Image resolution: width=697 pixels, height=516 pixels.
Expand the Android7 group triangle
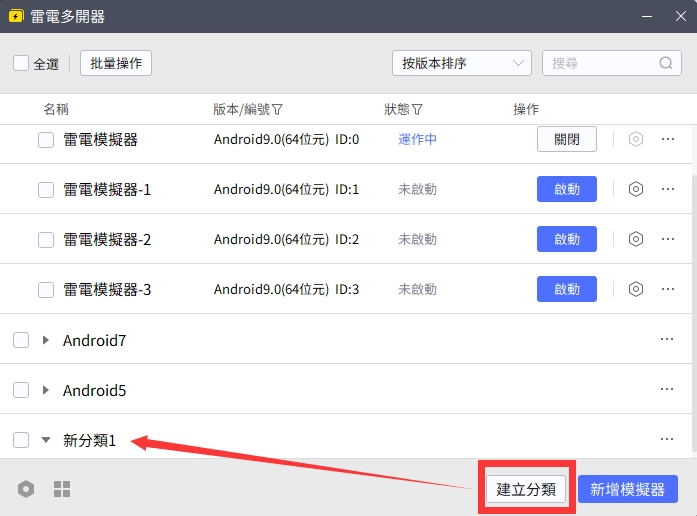45,340
